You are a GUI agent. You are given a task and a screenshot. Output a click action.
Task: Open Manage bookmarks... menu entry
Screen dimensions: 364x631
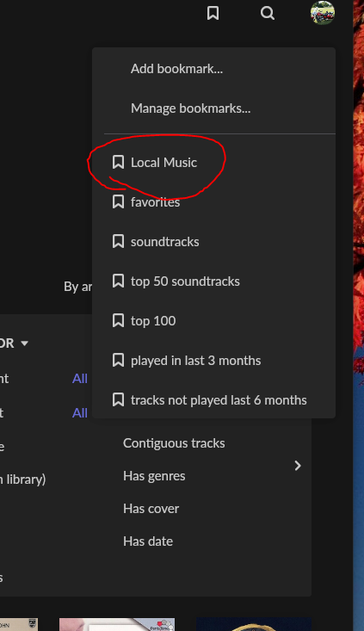tap(213, 108)
